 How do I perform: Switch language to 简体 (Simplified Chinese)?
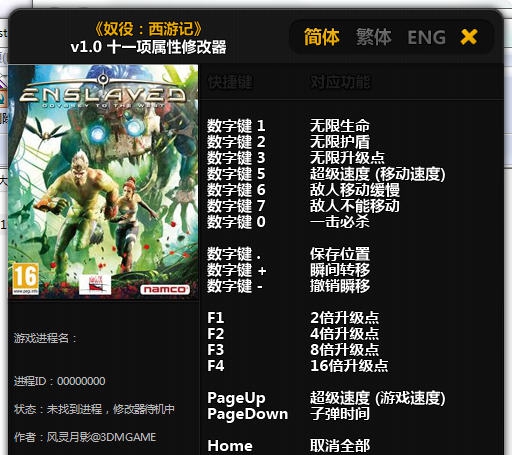[x=321, y=37]
